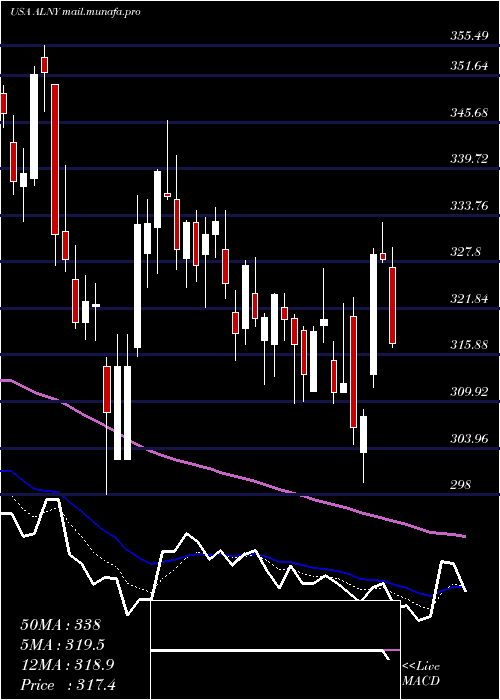Click the tallest red candle near 351.64
The width and height of the screenshot is (500, 700).
pos(54,159)
